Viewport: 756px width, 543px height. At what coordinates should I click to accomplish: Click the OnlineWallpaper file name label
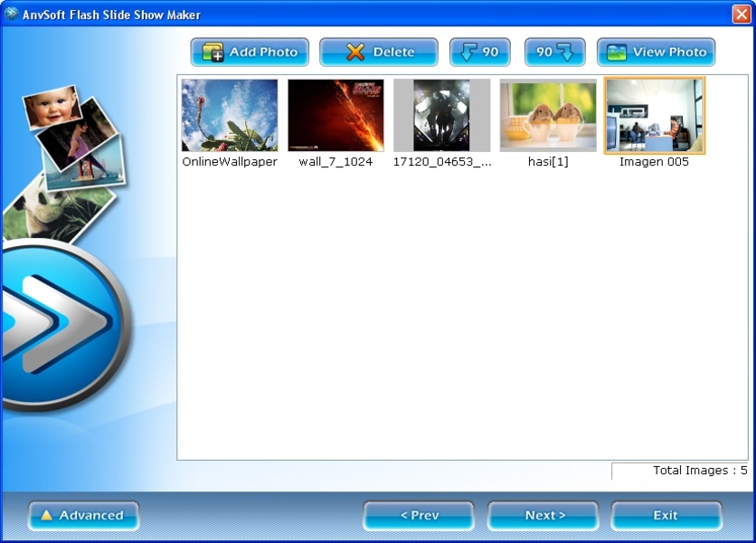pos(230,162)
